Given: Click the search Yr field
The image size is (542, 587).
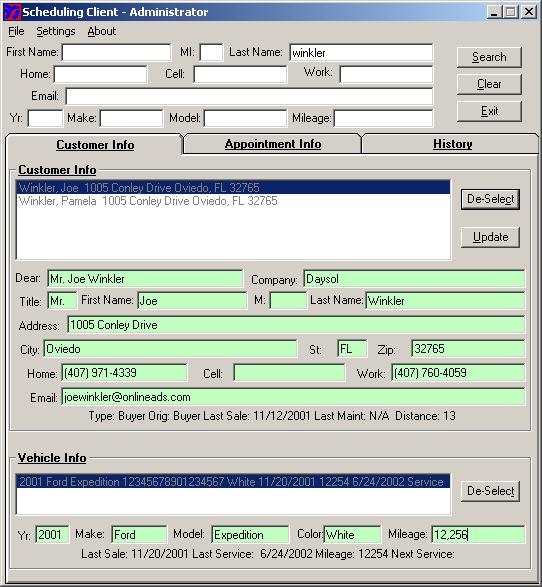Looking at the screenshot, I should 45,118.
